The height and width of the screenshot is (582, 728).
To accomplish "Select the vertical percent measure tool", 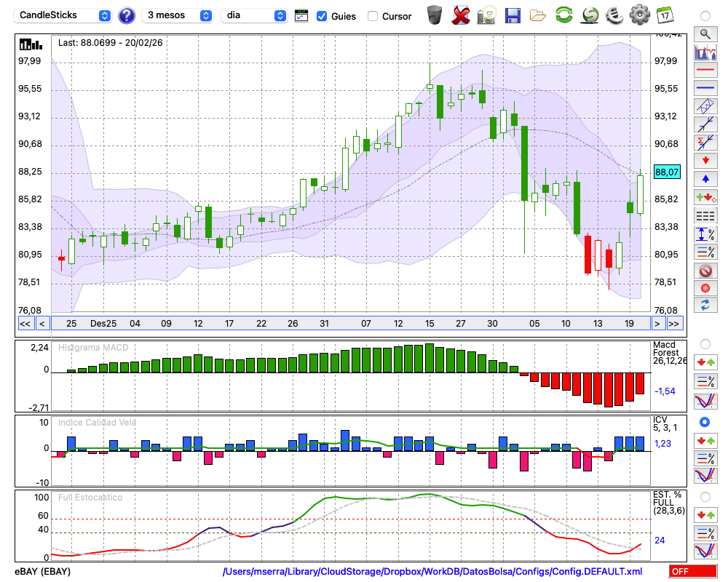I will [705, 234].
